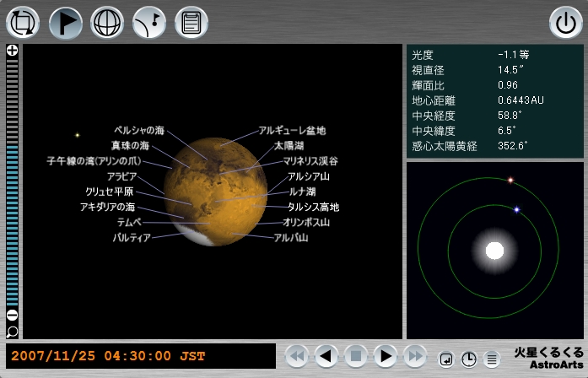Click the stop button

[356, 356]
